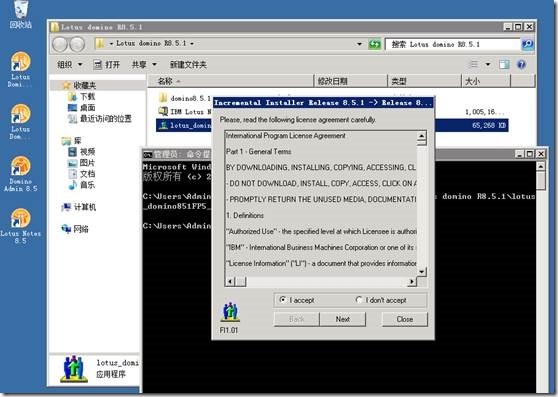
Task: Click the search magnifier icon in Explorer
Action: (527, 44)
